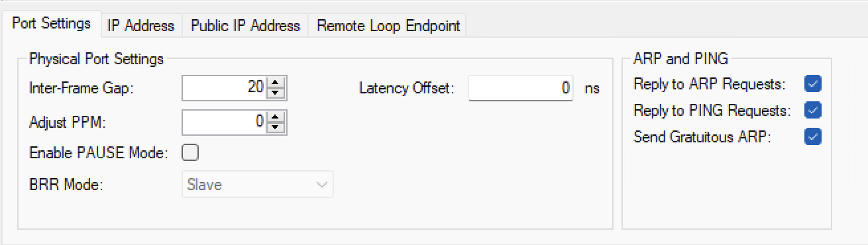Disable Reply to PING Requests checkbox
The image size is (868, 245).
(813, 110)
